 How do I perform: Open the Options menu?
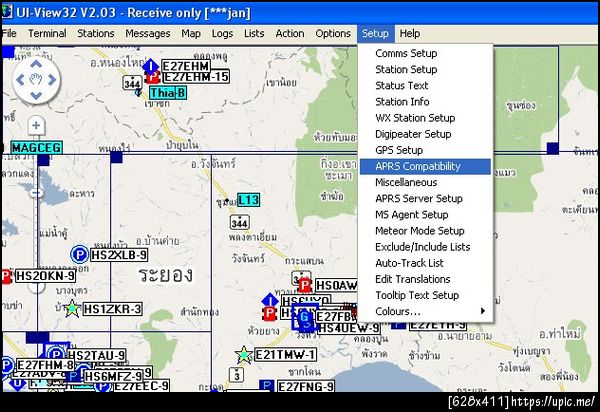(x=333, y=34)
